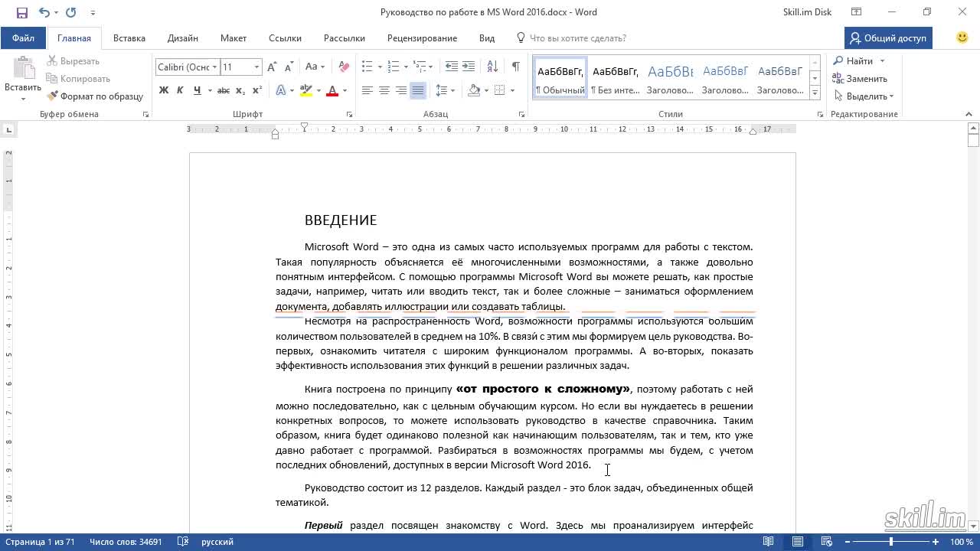Collapse the ribbon with the up chevron
This screenshot has height=551, width=980.
click(x=969, y=114)
